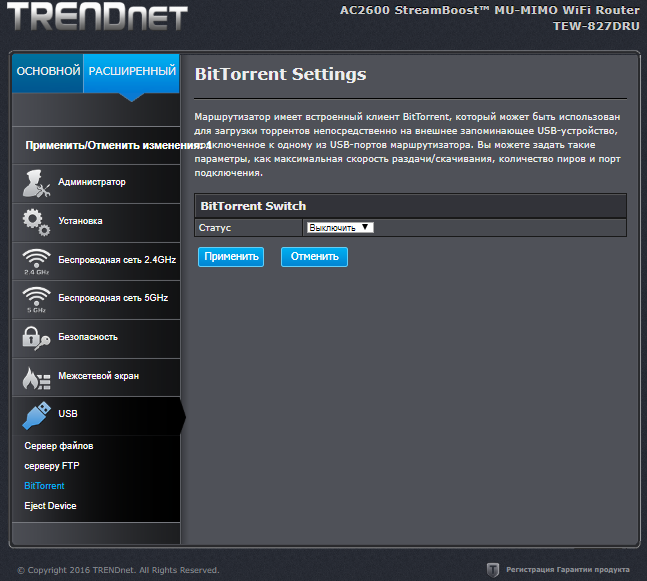
Task: Open the Безопасность menu section
Action: click(x=96, y=338)
